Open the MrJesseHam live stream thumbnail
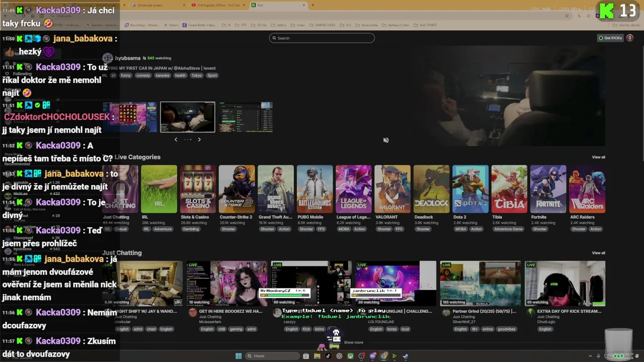The width and height of the screenshot is (644, 362). (227, 284)
